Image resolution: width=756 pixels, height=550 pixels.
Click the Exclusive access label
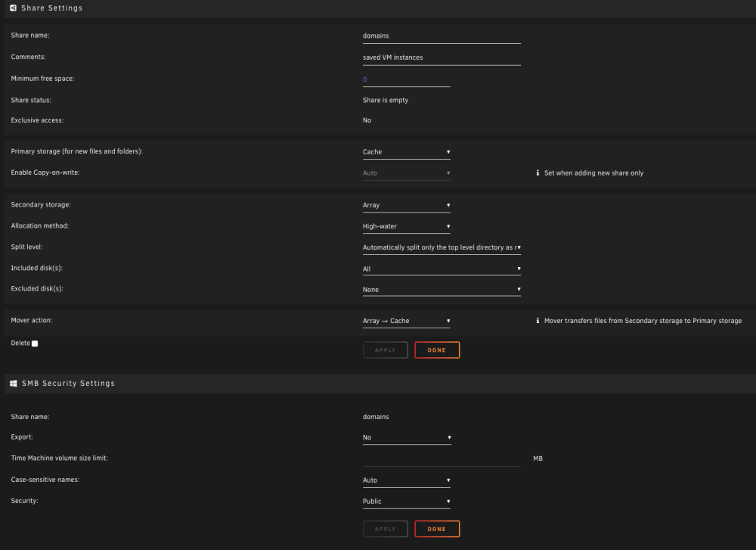click(37, 120)
